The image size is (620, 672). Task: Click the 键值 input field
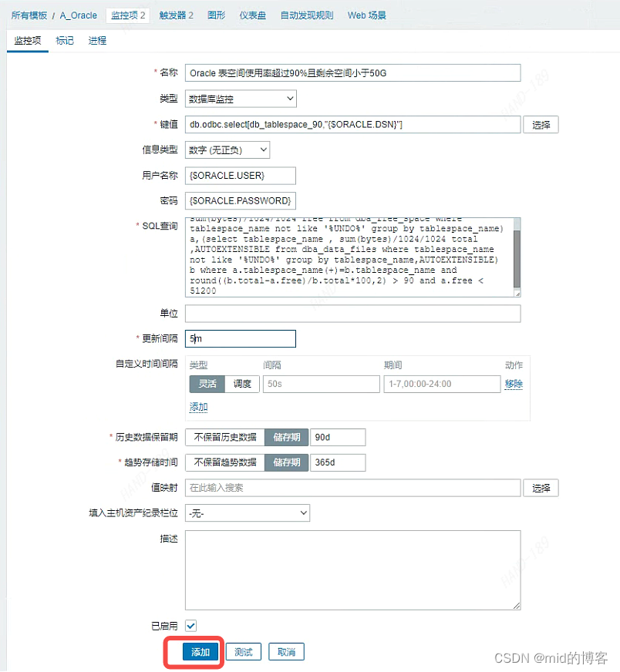click(x=353, y=124)
